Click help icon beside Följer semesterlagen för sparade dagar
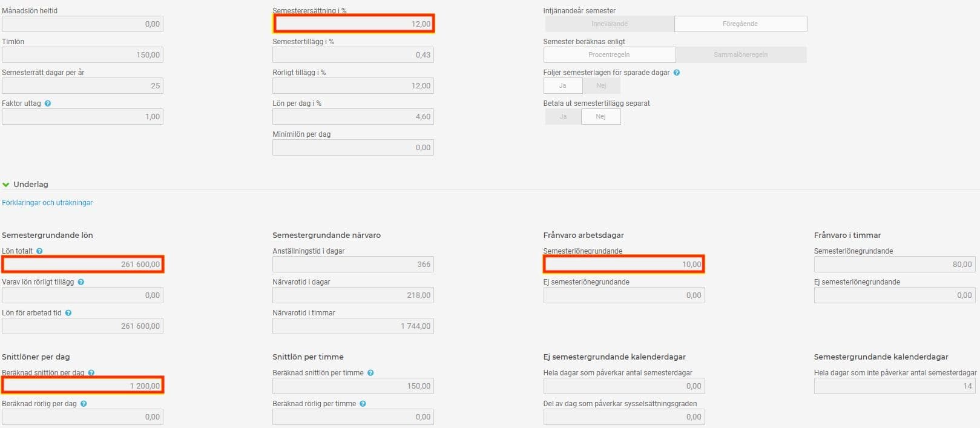980x428 pixels. coord(677,73)
